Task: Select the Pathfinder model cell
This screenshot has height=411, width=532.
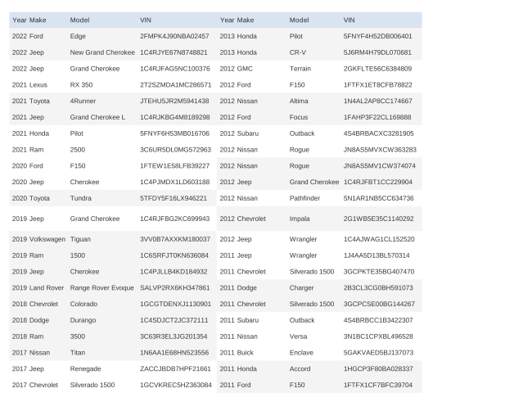Action: click(x=306, y=197)
